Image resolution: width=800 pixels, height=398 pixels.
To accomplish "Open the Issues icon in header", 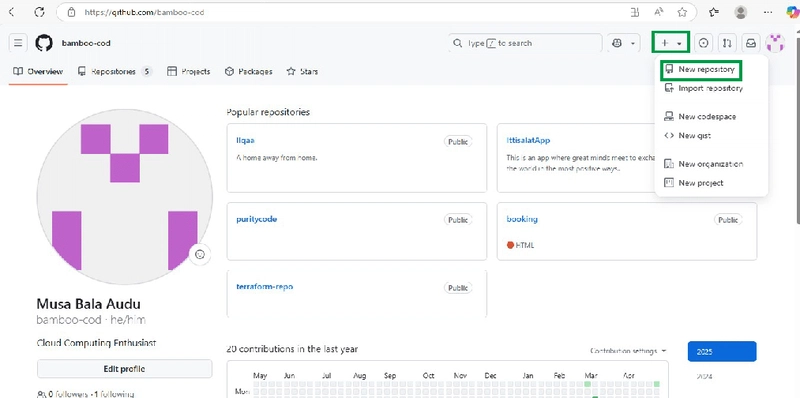I will [704, 43].
